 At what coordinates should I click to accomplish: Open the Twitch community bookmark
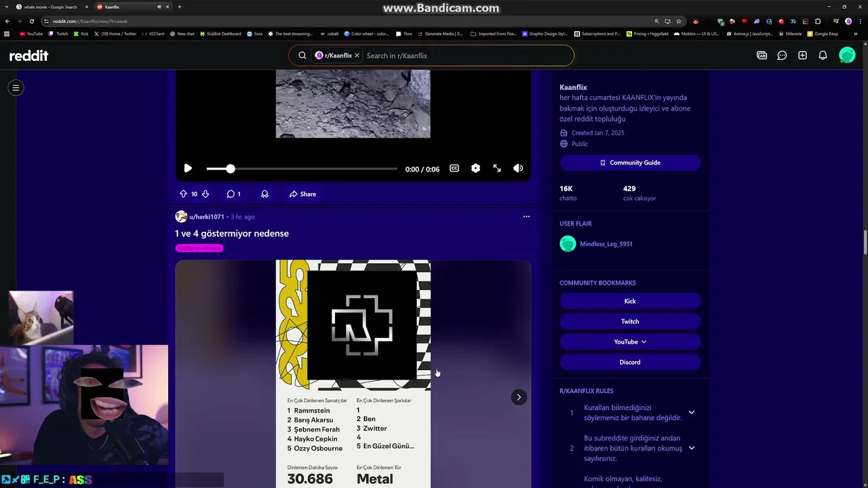click(630, 321)
